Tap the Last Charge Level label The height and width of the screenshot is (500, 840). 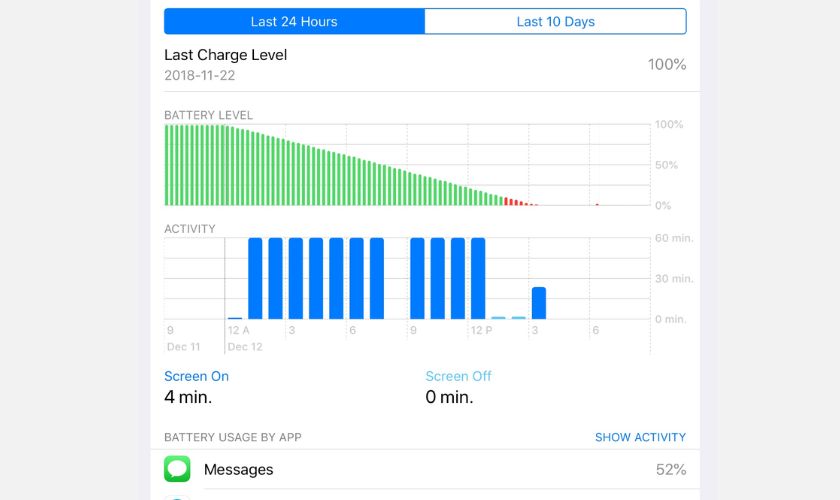225,55
